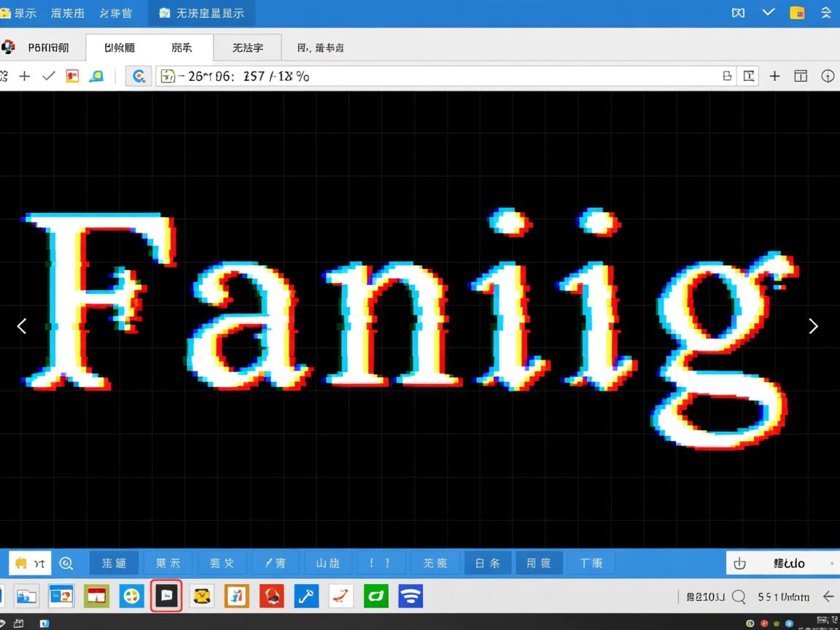Go to the previous image with the left arrow
Image resolution: width=840 pixels, height=630 pixels.
pos(22,326)
